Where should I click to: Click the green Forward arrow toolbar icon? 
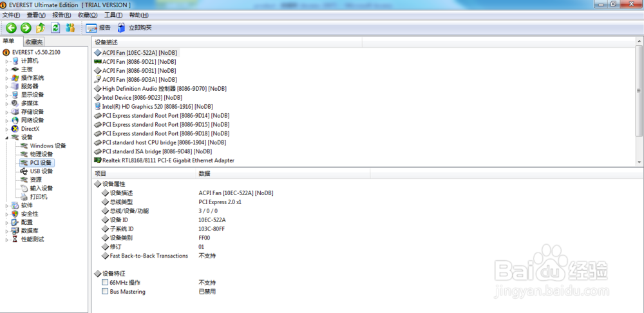pyautogui.click(x=26, y=28)
